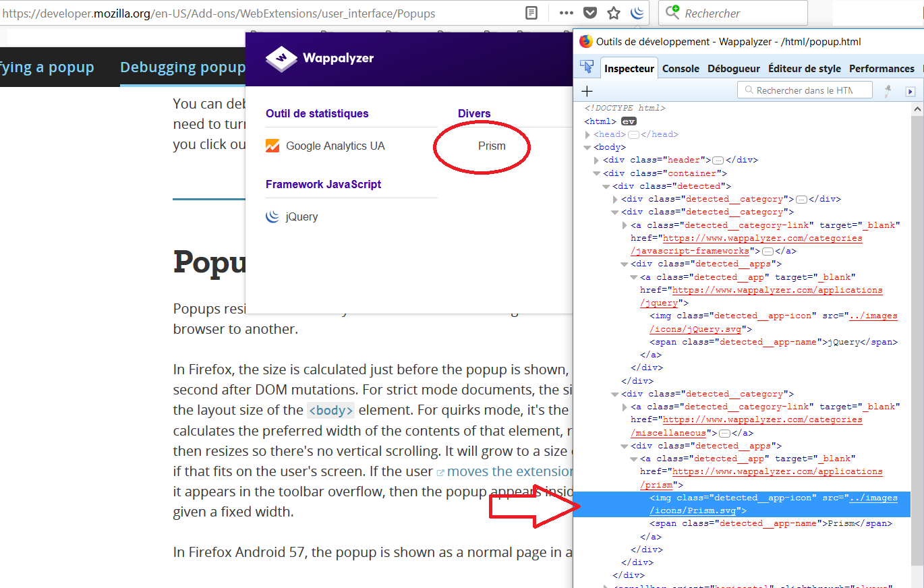Viewport: 924px width, 588px height.
Task: Open the ../images/icons/Prism.svg src link
Action: pos(774,504)
